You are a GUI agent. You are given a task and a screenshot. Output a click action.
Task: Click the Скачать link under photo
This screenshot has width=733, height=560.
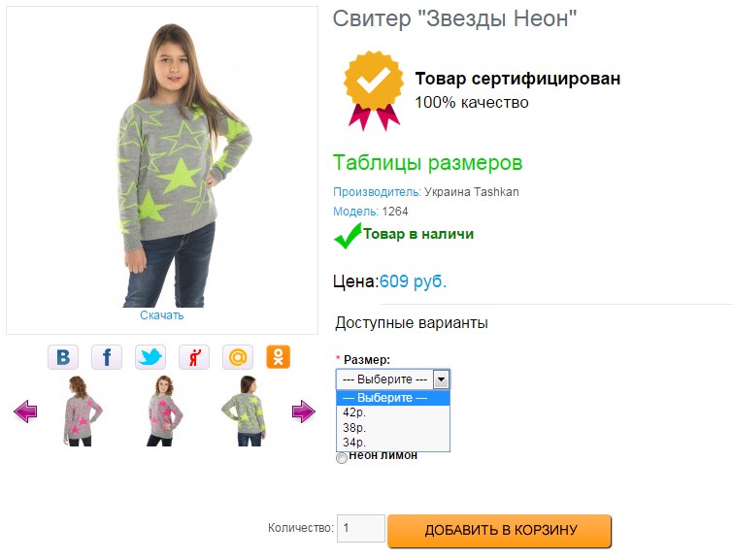(x=162, y=315)
